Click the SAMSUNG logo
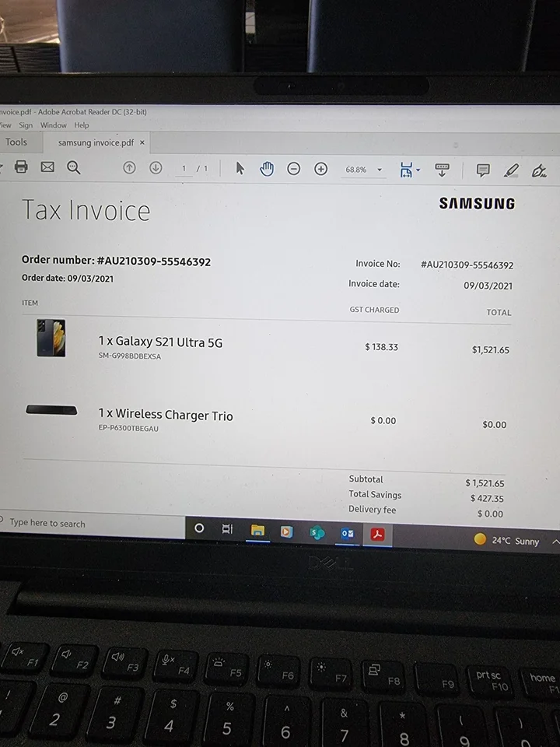 coord(477,203)
